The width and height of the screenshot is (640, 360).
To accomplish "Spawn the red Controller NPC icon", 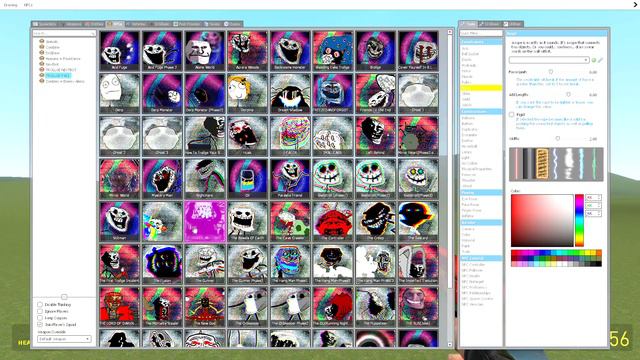I will (333, 221).
